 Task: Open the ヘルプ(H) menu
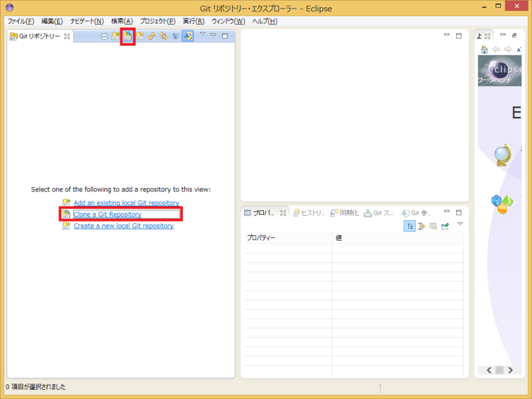tap(265, 21)
